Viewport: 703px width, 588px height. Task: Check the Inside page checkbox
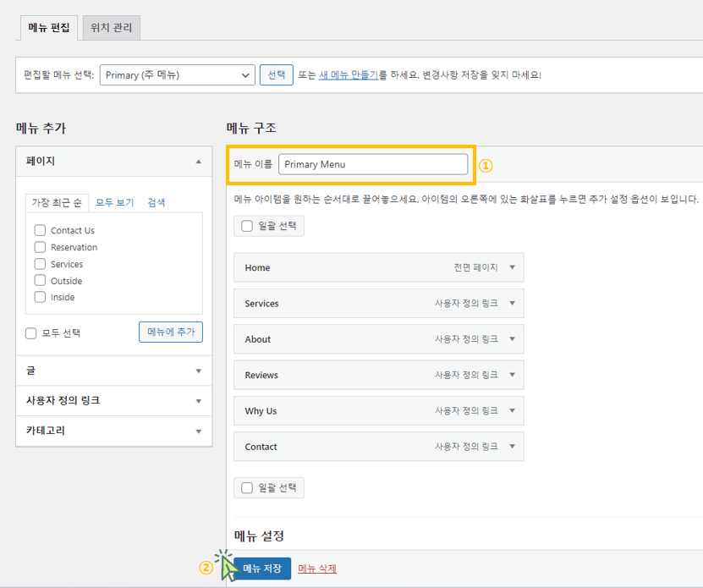[x=40, y=297]
